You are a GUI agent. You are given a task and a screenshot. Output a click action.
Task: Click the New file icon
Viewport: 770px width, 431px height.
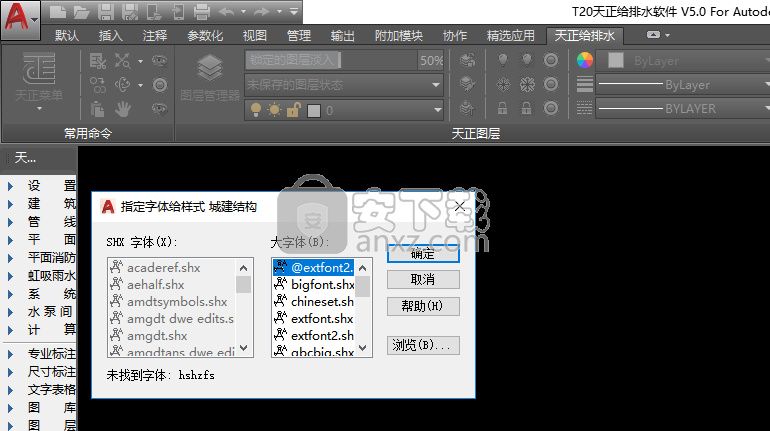(58, 11)
